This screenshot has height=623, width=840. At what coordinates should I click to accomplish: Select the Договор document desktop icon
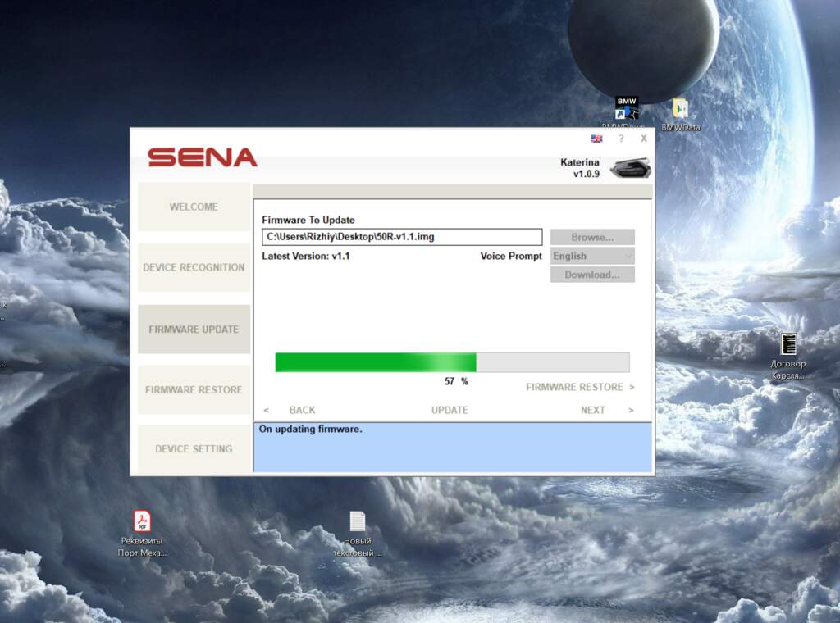pos(788,344)
